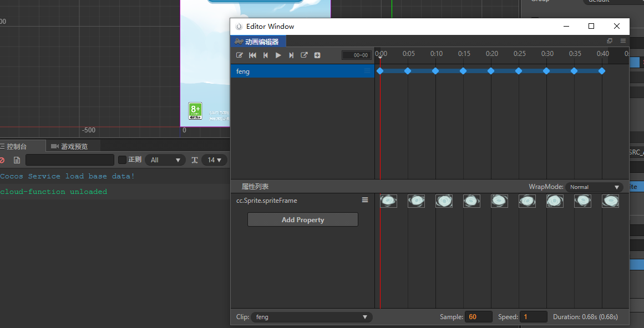Screen dimensions: 644x328
Task: Select the feng keyframe diamond at 0:00
Action: pyautogui.click(x=380, y=71)
